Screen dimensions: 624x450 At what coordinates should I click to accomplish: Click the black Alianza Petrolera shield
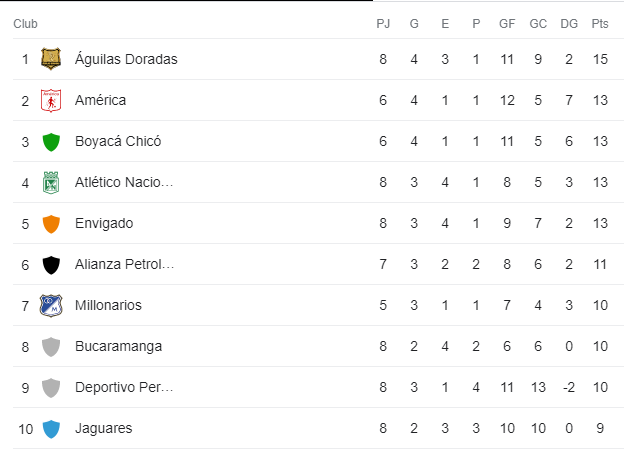pyautogui.click(x=51, y=265)
